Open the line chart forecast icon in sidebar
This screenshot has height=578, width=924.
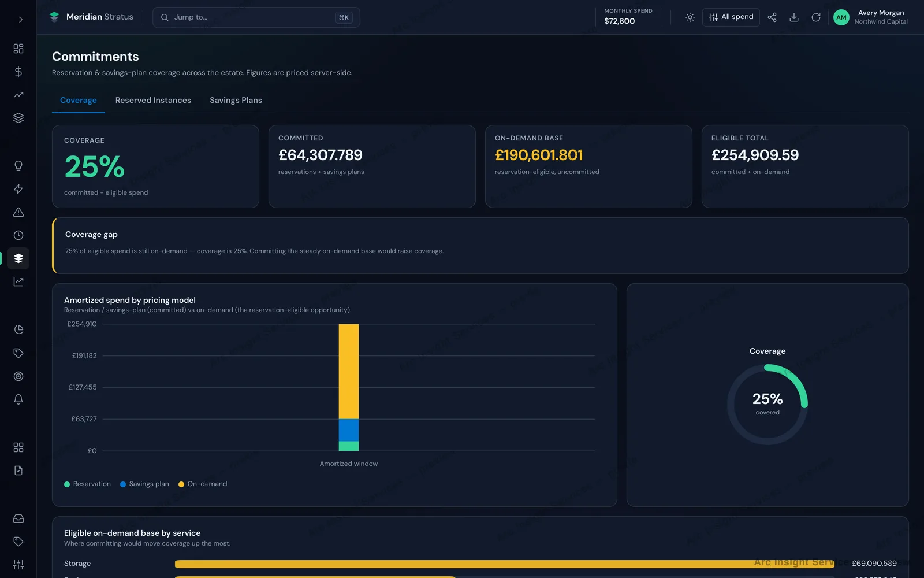[x=18, y=281]
